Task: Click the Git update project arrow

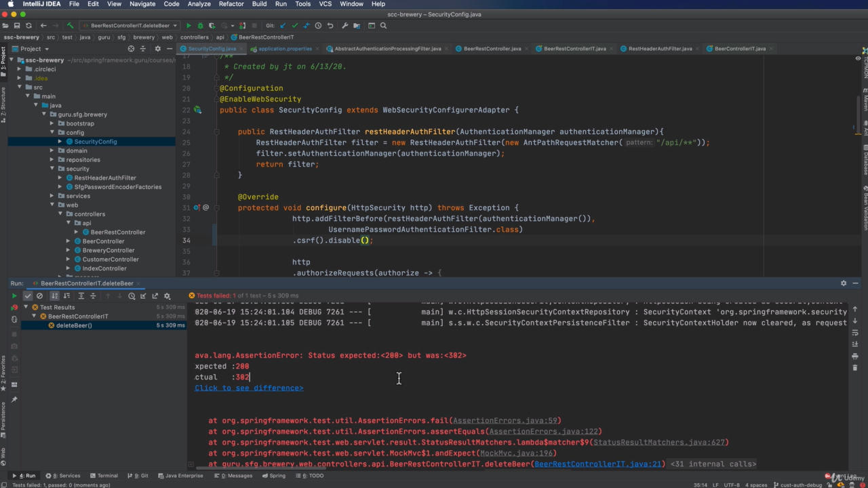Action: (283, 26)
